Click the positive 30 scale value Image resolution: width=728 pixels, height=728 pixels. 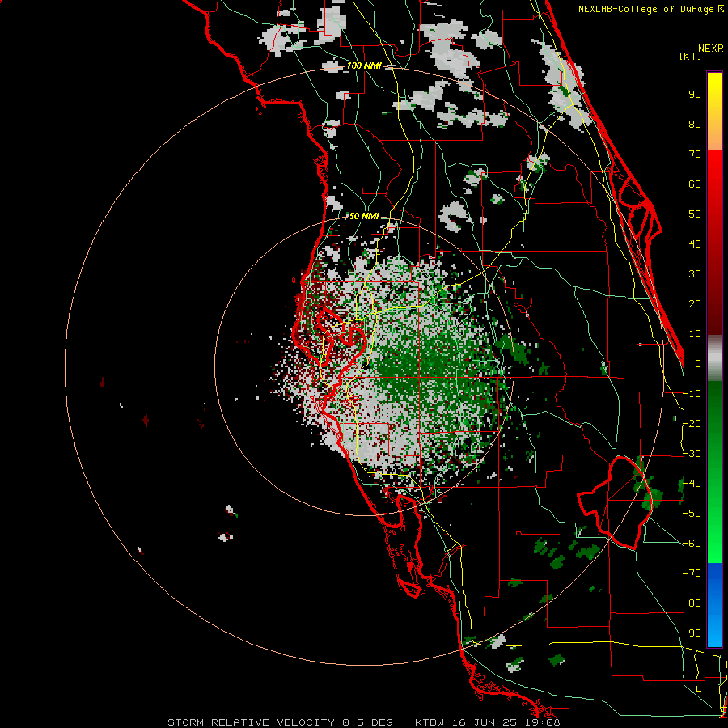pos(695,274)
